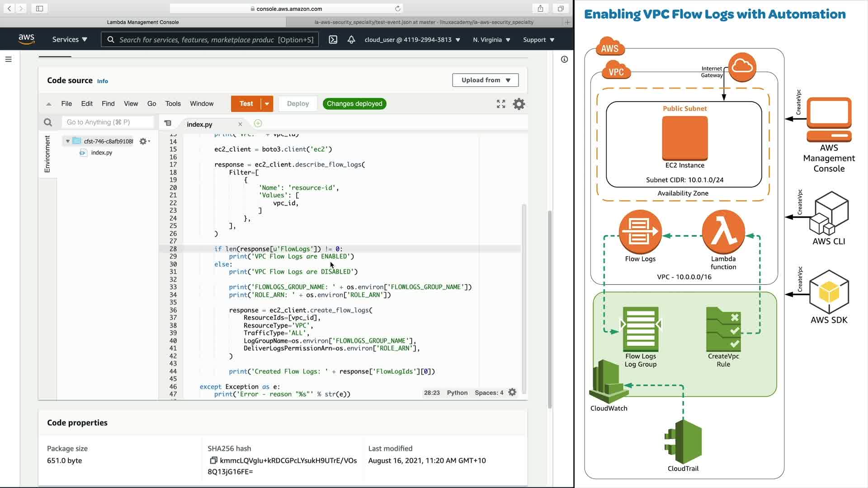Expand the Services dropdown
Viewport: 868px width, 488px height.
[70, 40]
